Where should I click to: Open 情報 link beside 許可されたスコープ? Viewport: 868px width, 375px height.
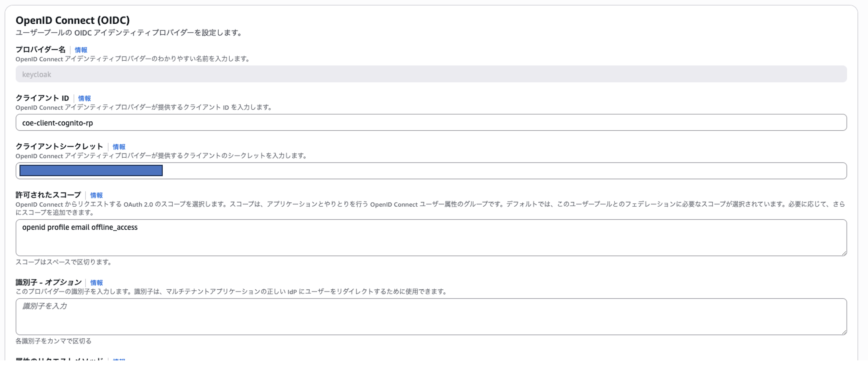96,195
